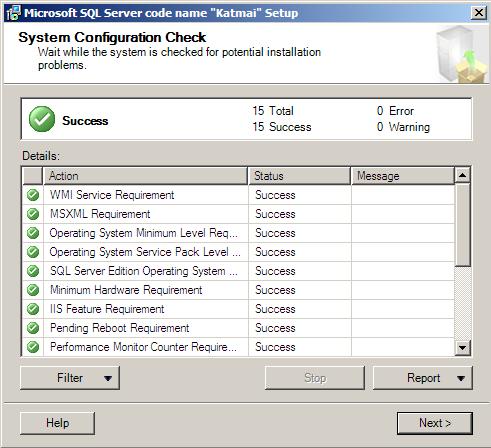Click the '15 Total' summary text
The image size is (491, 448).
[x=273, y=111]
